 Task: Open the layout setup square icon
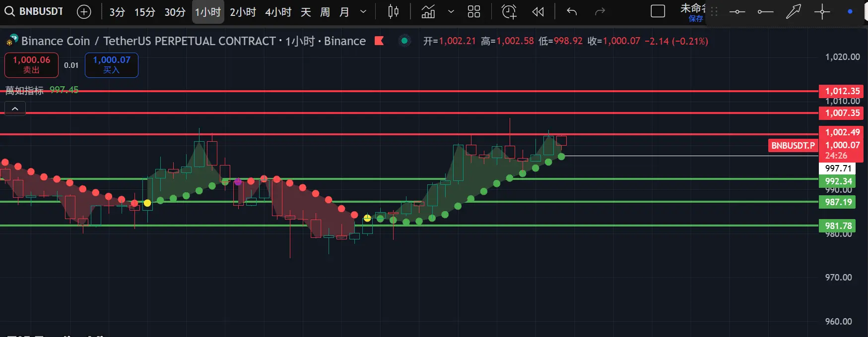pos(658,11)
